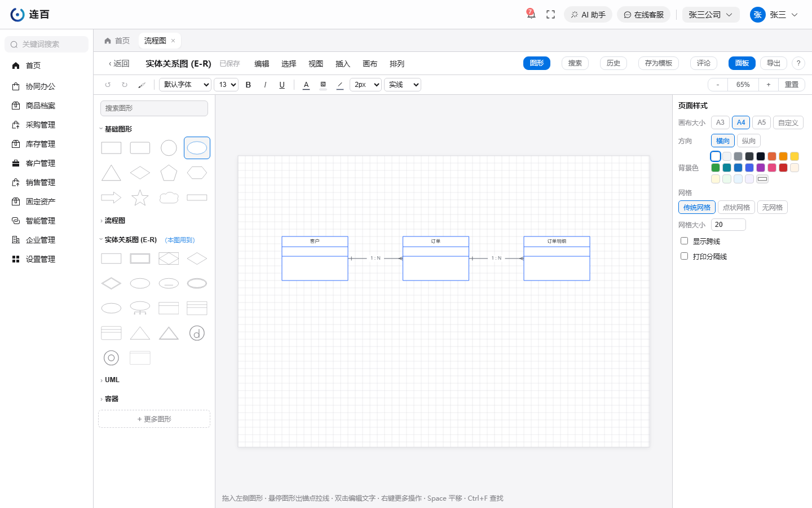812x508 pixels.
Task: Pick the purple background color swatch
Action: coord(761,168)
